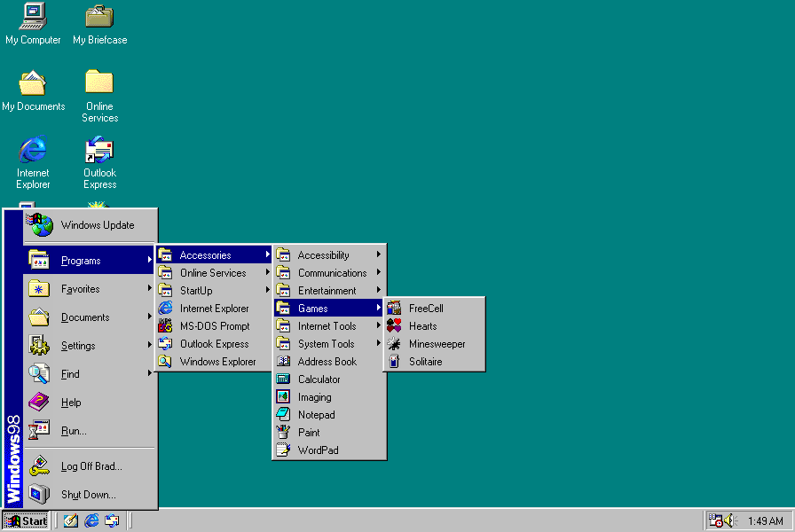This screenshot has height=532, width=795.
Task: Click the Hearts label text
Action: tap(423, 326)
